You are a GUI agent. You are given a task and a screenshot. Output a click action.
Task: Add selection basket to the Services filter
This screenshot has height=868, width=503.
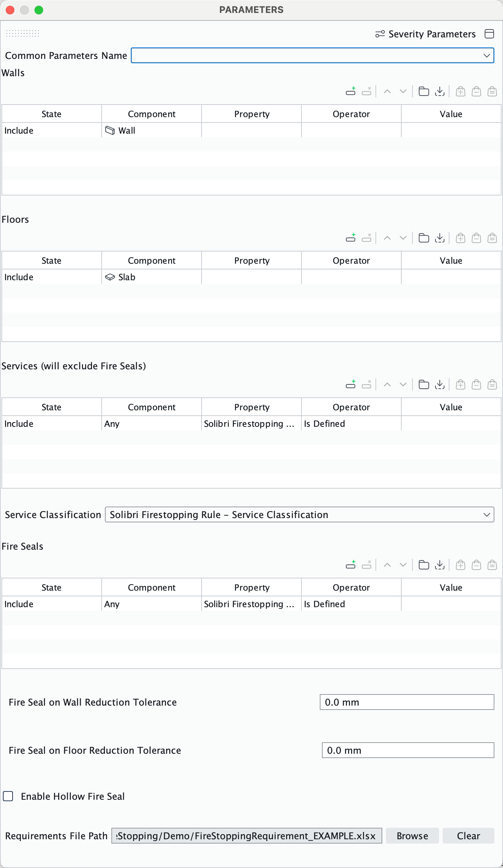pos(461,384)
